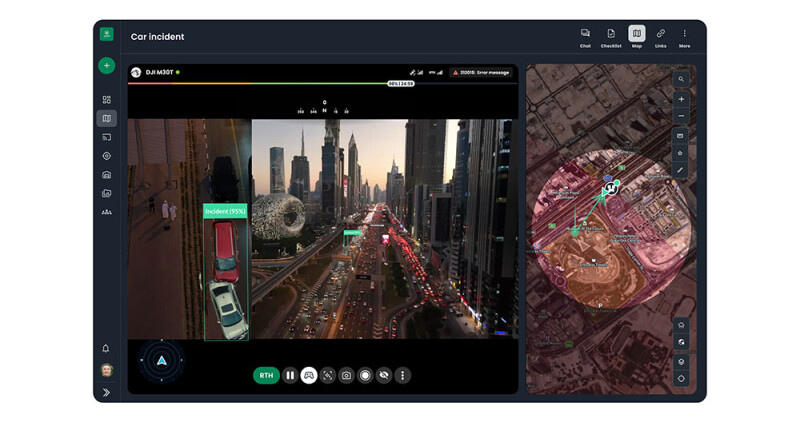Open the notifications bell in sidebar

pos(106,348)
